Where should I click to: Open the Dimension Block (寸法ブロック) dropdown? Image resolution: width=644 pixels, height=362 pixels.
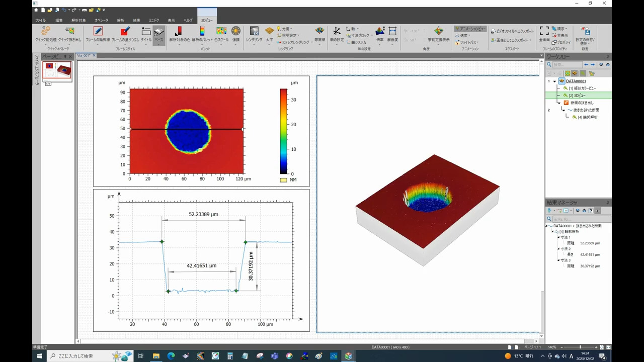360,36
